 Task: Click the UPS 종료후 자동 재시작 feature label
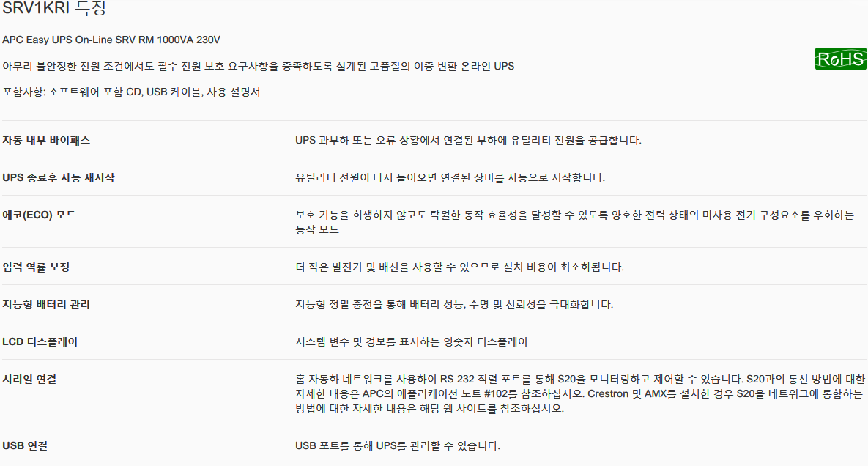[58, 177]
